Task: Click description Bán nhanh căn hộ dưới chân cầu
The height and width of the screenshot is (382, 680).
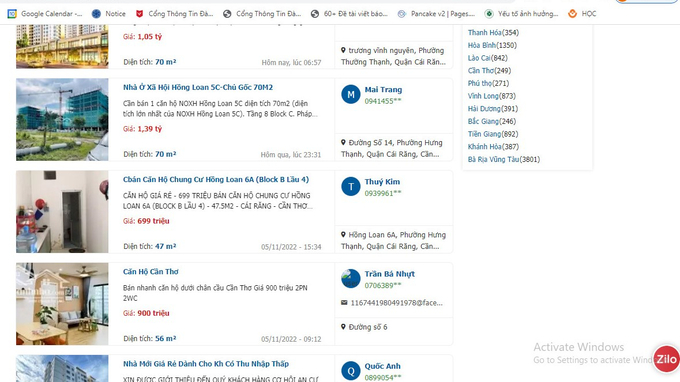Action: point(215,293)
